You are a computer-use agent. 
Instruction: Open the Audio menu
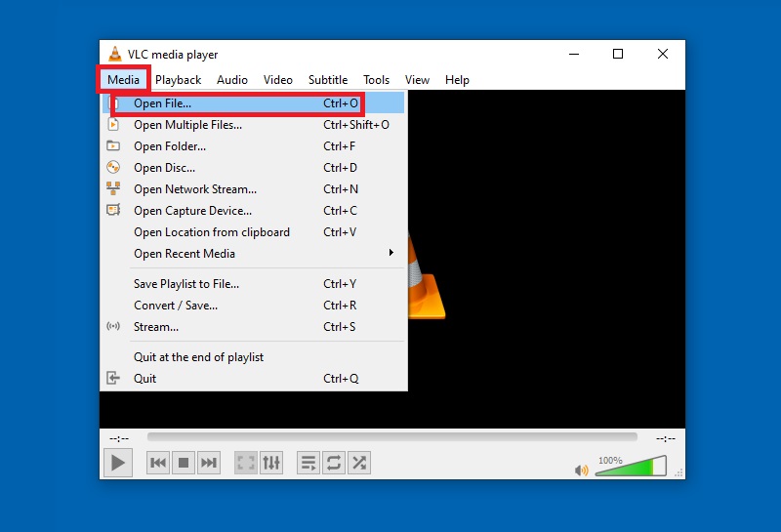[232, 80]
